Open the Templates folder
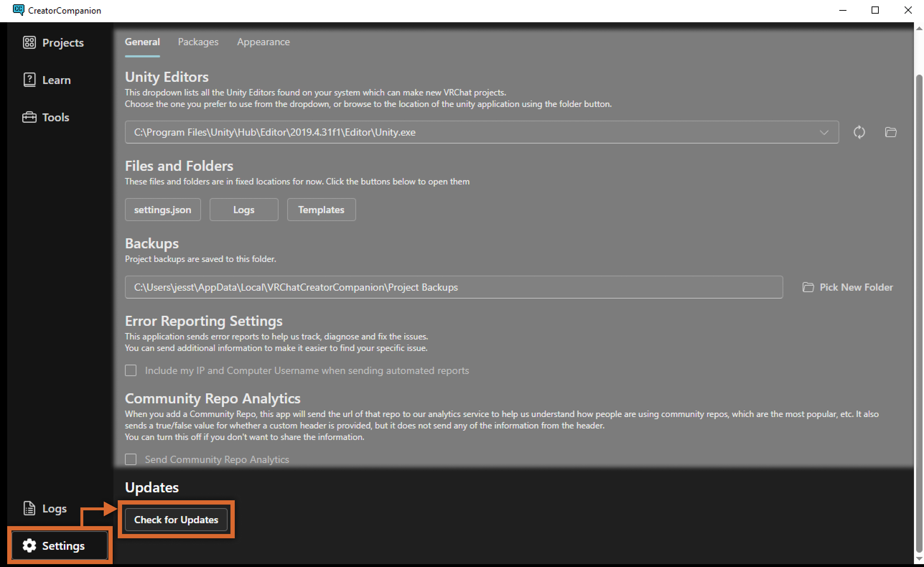Image resolution: width=924 pixels, height=567 pixels. pos(321,209)
